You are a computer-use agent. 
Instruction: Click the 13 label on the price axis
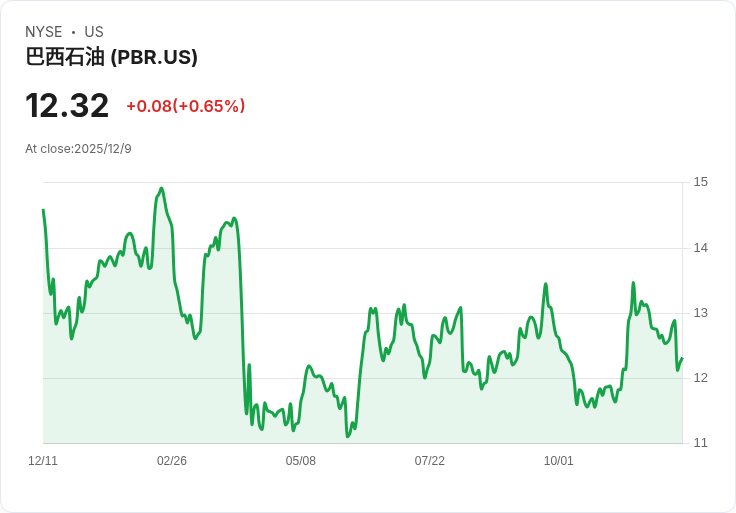(700, 313)
